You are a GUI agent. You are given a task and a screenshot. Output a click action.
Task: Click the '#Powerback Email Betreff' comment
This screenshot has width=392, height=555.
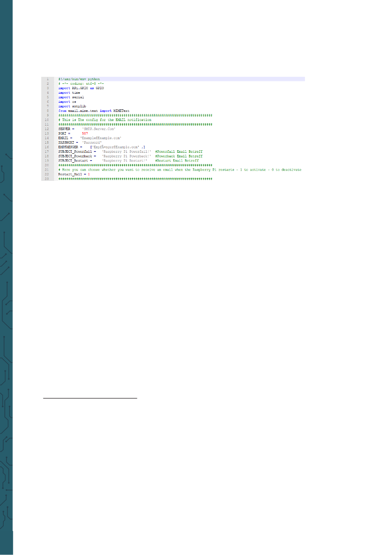179,156
